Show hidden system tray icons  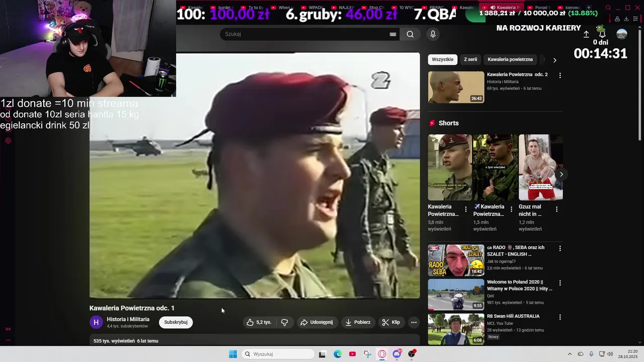(570, 354)
